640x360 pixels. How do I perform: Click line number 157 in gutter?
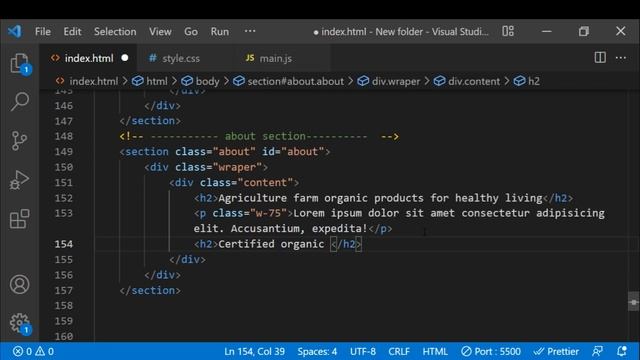64,290
